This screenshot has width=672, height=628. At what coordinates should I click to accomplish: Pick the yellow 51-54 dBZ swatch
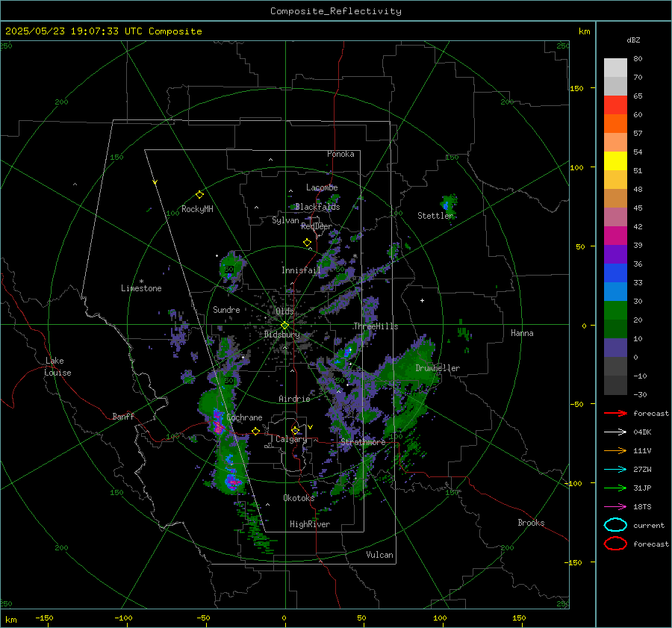[x=615, y=161]
